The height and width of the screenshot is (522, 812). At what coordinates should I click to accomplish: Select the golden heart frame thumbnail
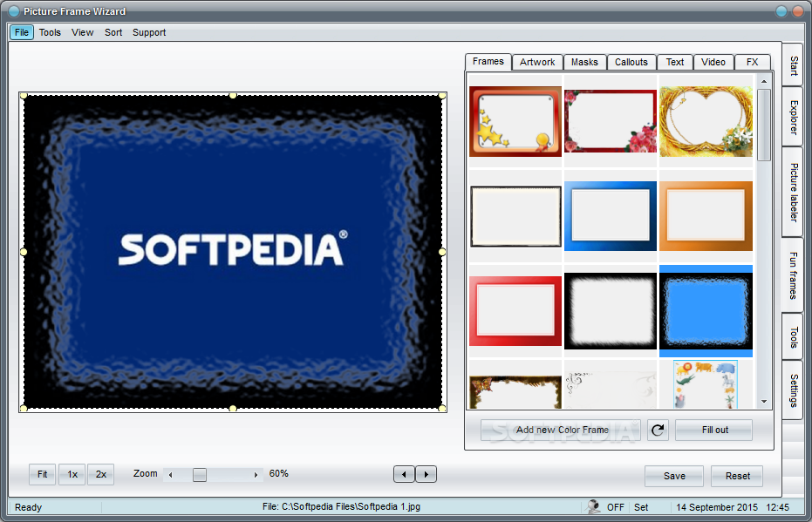click(706, 121)
